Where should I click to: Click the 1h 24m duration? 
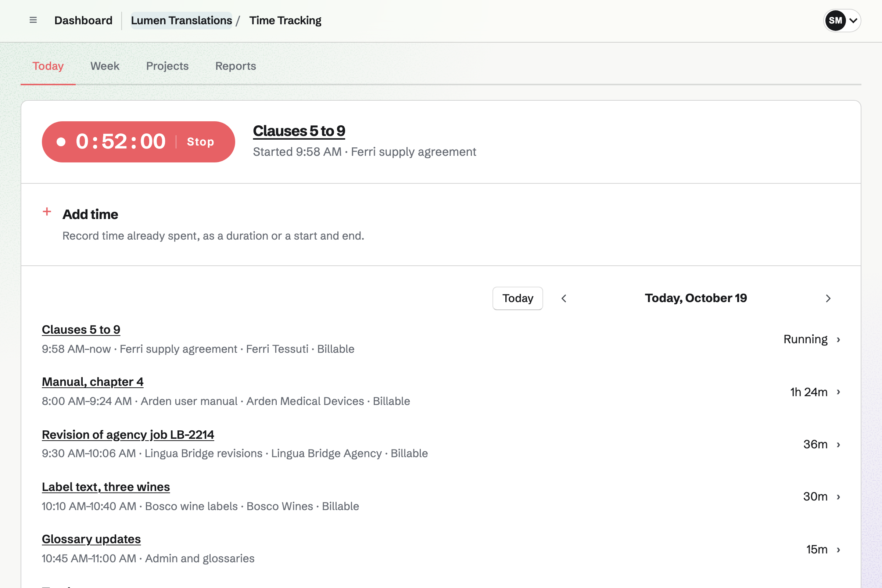[809, 392]
